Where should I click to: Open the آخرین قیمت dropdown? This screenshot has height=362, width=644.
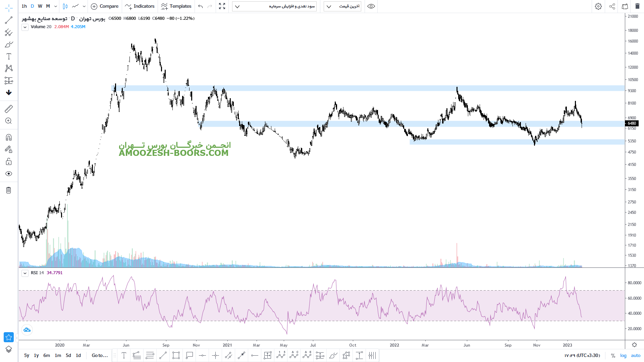coord(342,6)
